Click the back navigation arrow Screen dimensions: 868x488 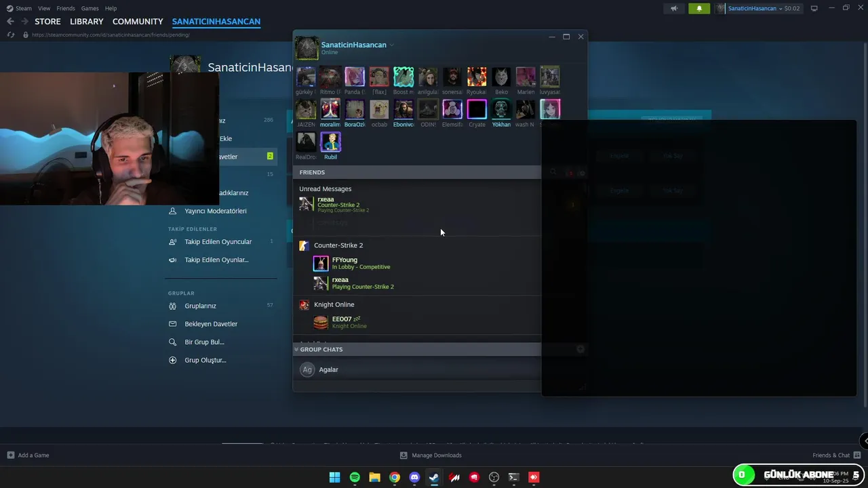point(10,22)
